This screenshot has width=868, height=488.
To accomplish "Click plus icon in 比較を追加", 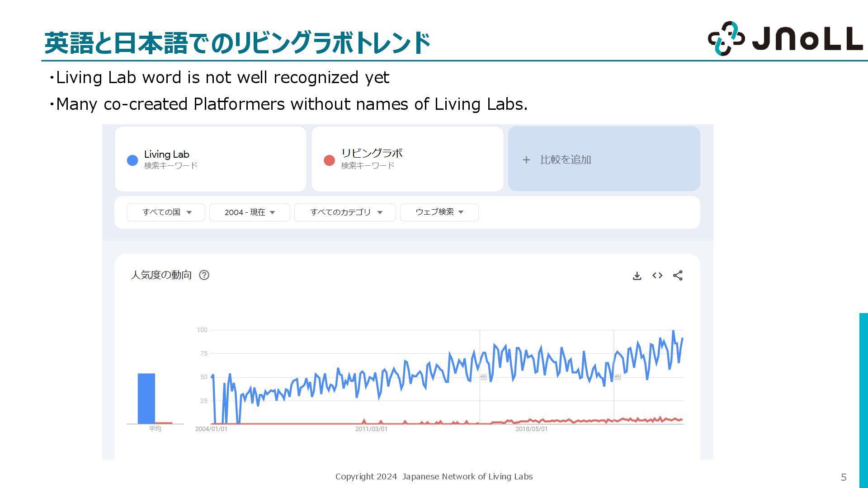I will point(526,160).
